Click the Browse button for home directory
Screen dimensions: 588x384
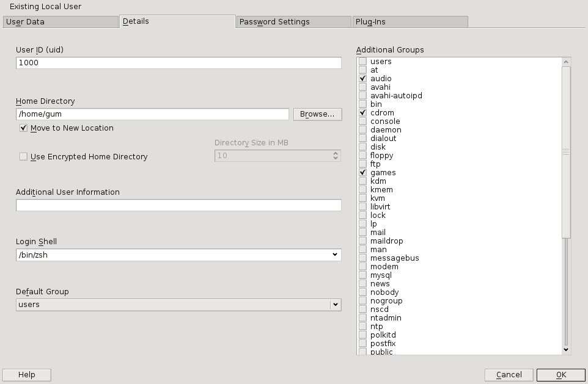click(x=317, y=114)
